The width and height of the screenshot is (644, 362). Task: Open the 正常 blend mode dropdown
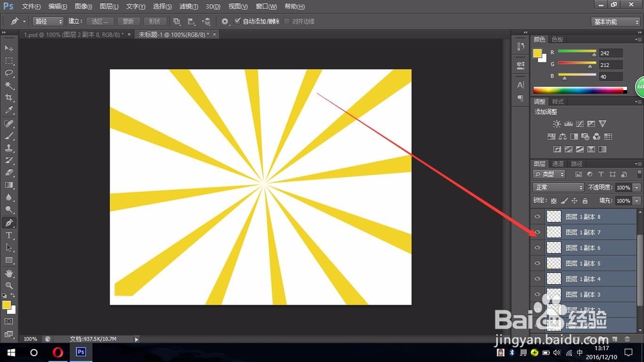558,187
